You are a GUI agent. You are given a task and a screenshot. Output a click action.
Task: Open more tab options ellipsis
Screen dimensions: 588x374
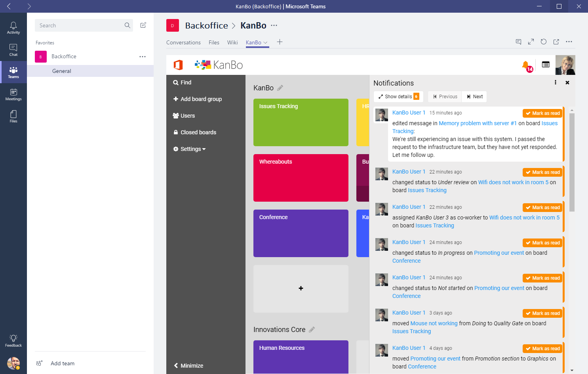pyautogui.click(x=569, y=42)
